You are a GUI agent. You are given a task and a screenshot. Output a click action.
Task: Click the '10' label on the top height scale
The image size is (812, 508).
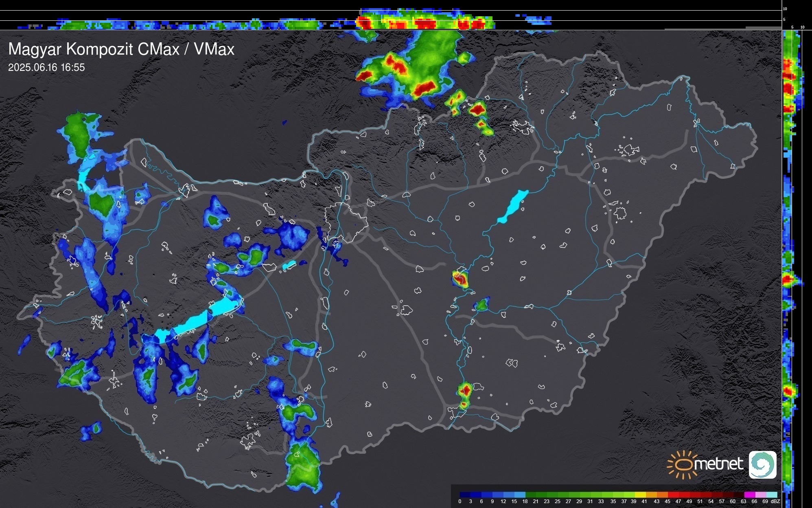[785, 9]
